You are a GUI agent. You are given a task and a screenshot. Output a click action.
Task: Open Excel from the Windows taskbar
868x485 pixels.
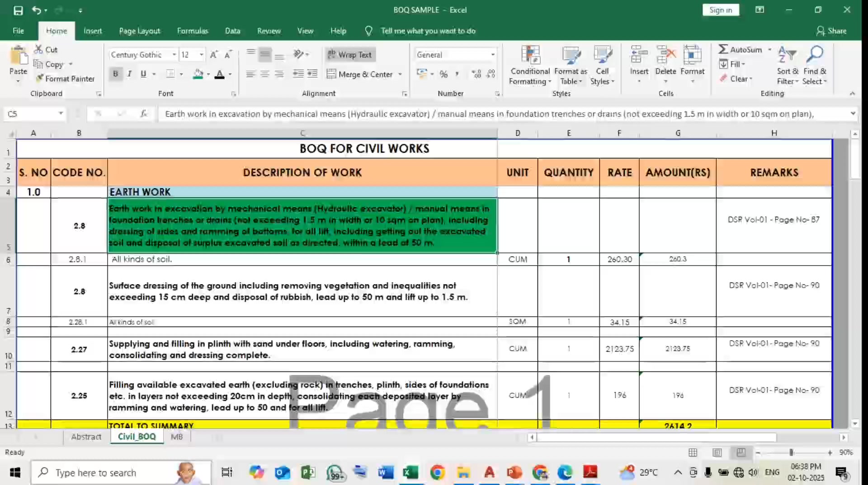(x=410, y=473)
